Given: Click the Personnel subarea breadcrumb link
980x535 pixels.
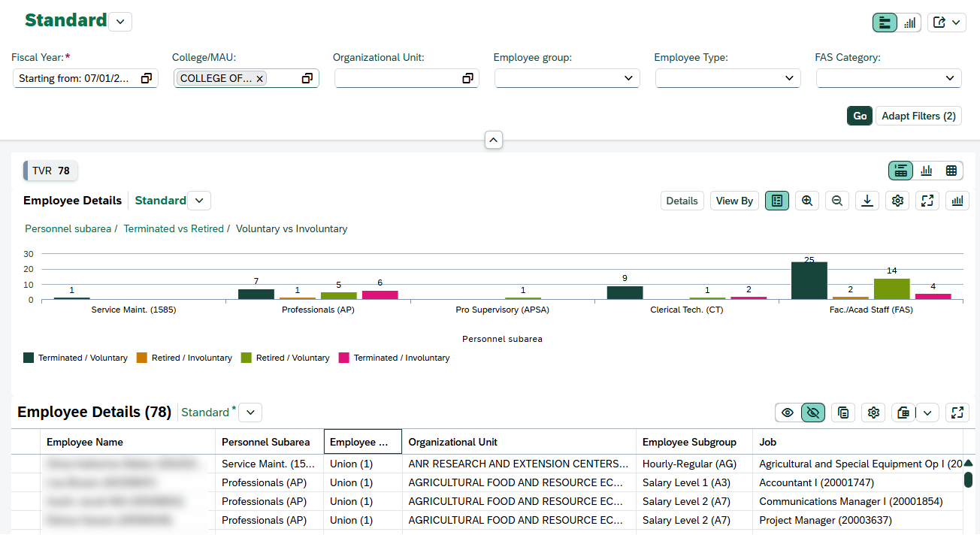Looking at the screenshot, I should point(68,228).
